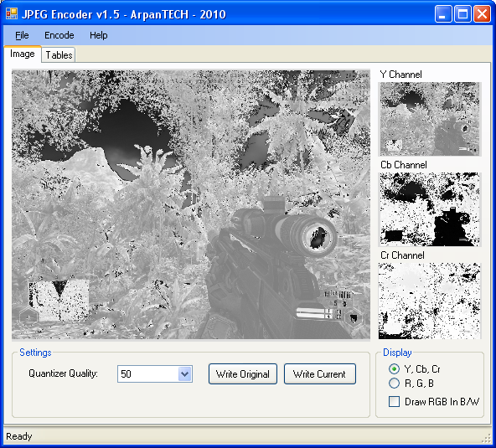This screenshot has width=496, height=448.
Task: Select the R, G, B display option
Action: (394, 384)
